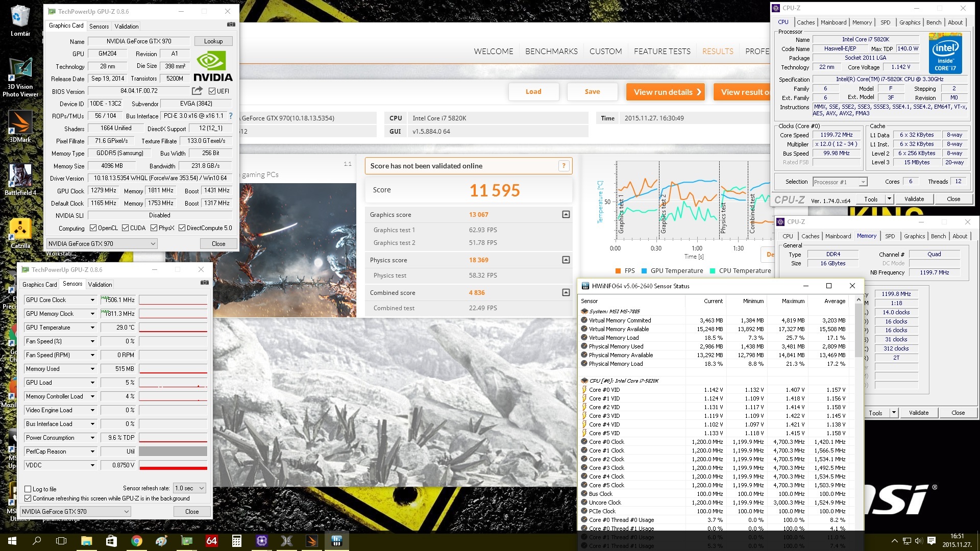
Task: Open the taskbar search icon
Action: point(37,541)
